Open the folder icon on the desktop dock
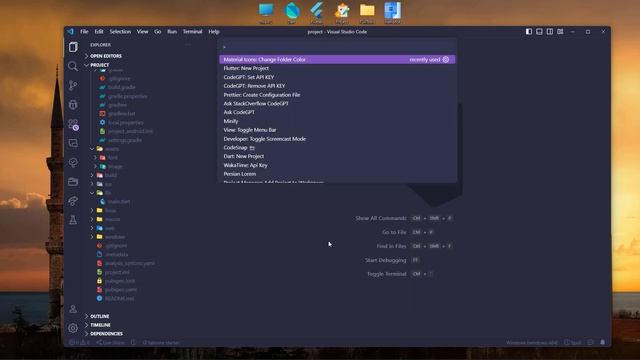Screen dimensions: 640x360 (x=367, y=12)
